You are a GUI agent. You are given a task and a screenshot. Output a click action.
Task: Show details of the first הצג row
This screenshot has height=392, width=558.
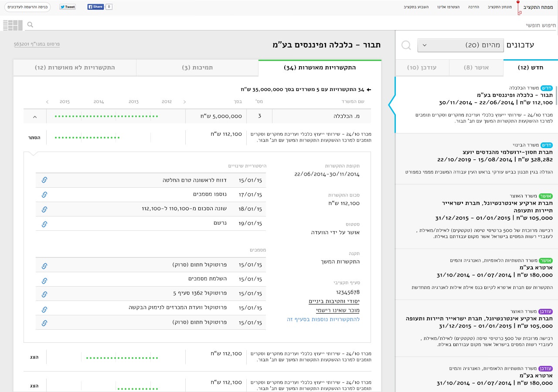(x=34, y=357)
